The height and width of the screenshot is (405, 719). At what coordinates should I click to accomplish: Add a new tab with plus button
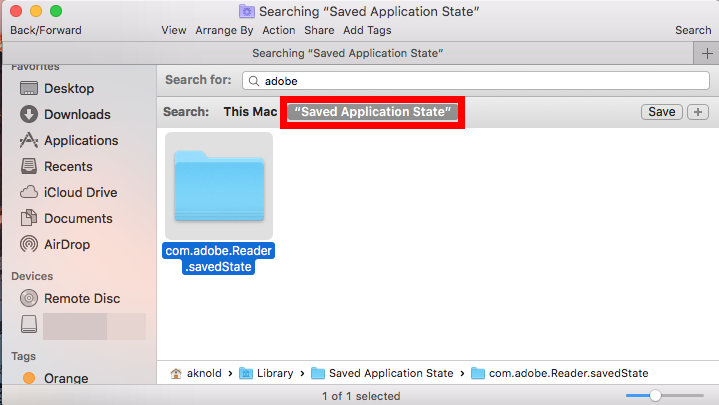point(707,54)
